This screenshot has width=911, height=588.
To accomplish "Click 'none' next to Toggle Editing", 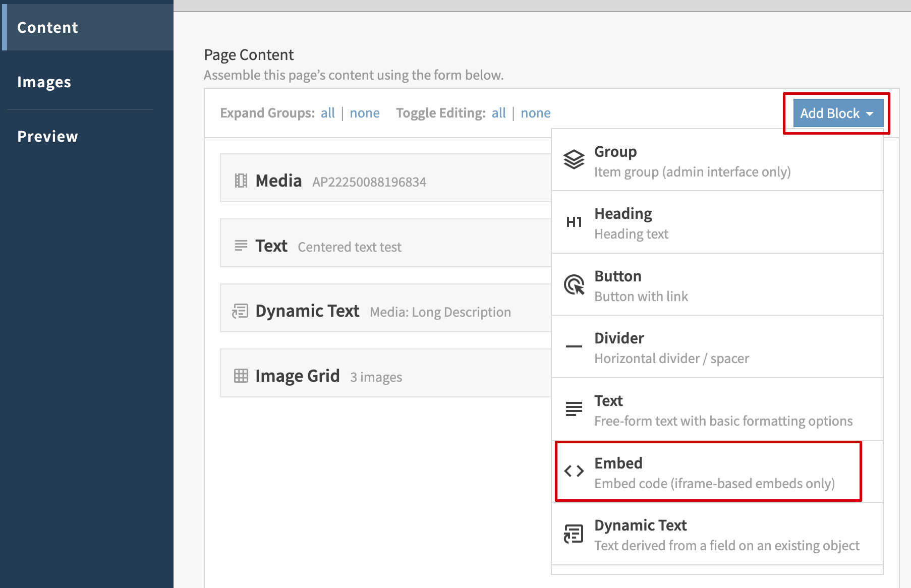I will [536, 112].
